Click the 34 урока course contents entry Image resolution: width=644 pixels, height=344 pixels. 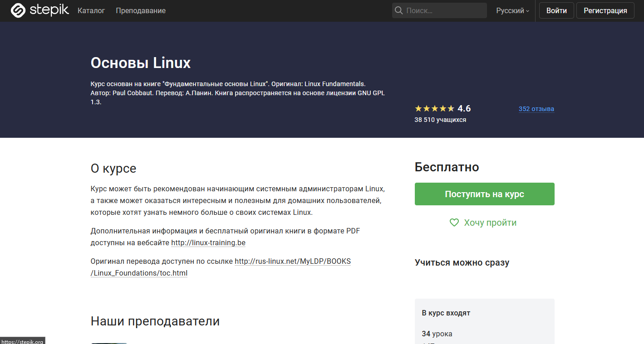pos(437,334)
